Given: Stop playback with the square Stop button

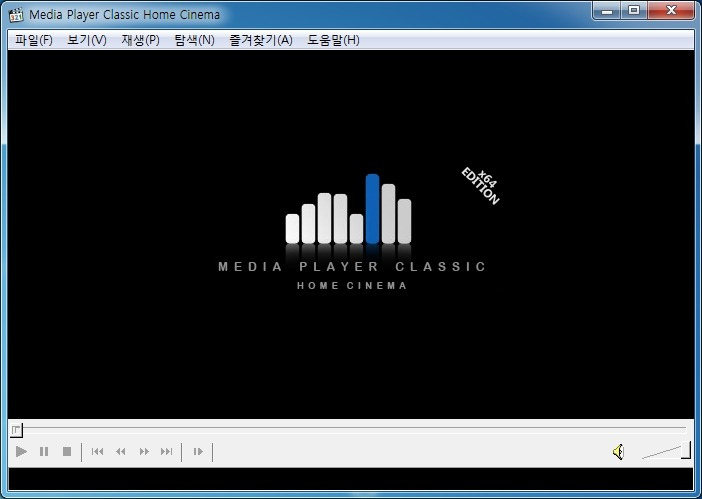Looking at the screenshot, I should click(x=67, y=452).
